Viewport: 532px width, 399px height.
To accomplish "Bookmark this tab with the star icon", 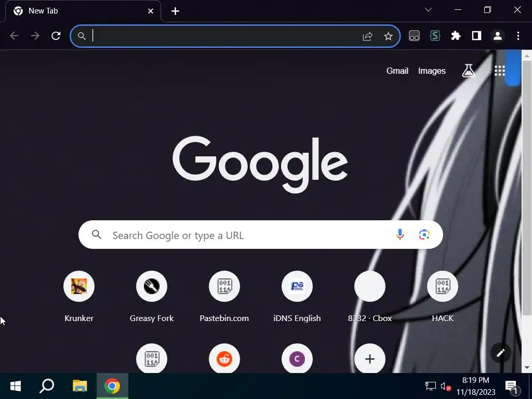I will click(388, 36).
